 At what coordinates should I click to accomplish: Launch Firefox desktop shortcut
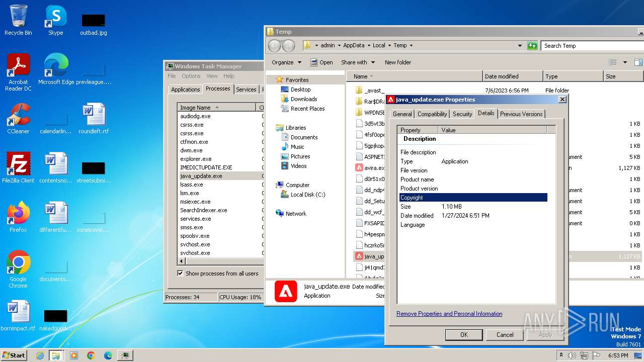click(x=18, y=217)
